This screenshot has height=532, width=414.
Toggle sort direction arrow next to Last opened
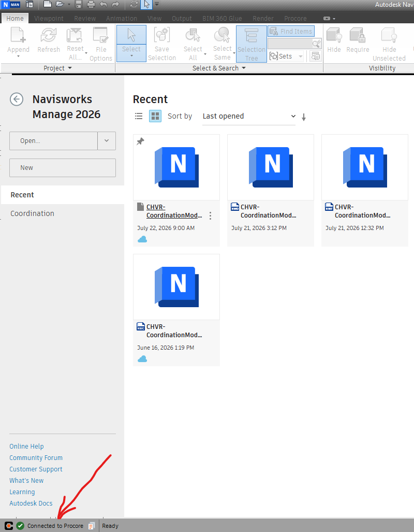click(x=304, y=117)
